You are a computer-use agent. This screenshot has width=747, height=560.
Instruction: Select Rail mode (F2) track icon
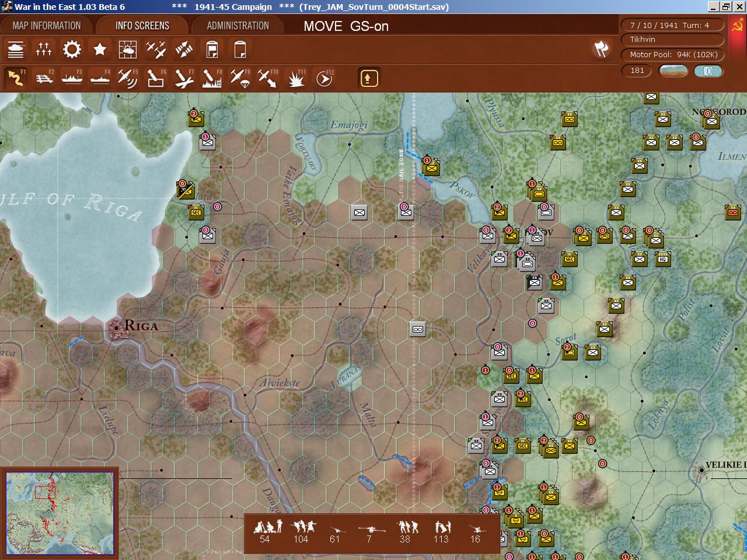tap(44, 78)
